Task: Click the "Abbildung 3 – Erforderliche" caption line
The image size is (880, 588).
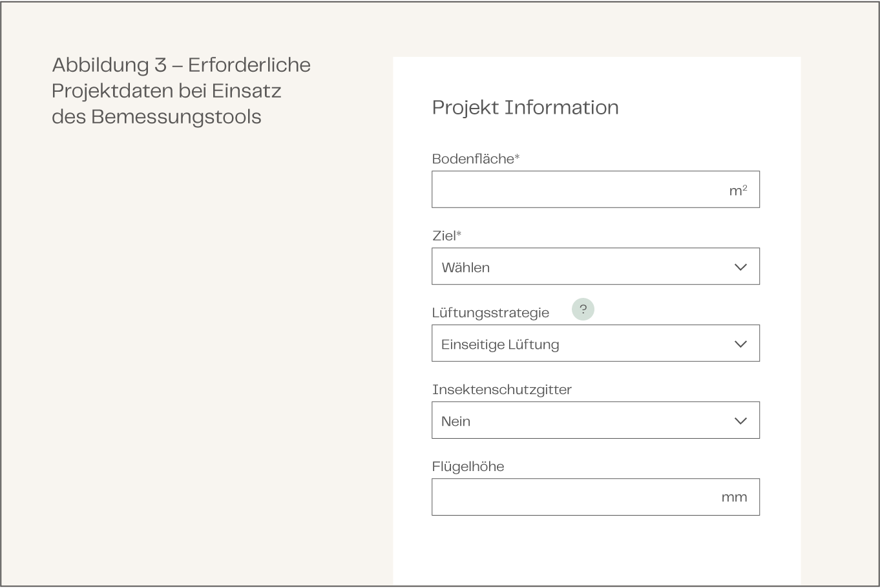Action: click(x=181, y=65)
